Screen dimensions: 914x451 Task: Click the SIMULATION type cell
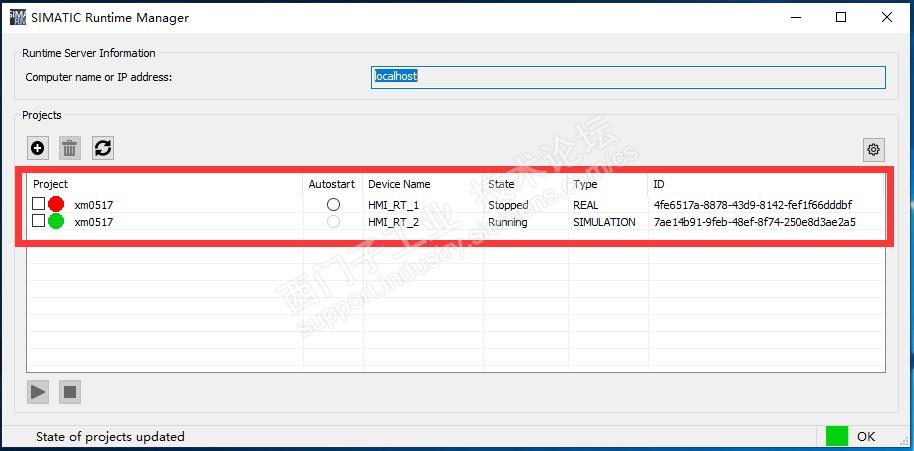[x=604, y=222]
